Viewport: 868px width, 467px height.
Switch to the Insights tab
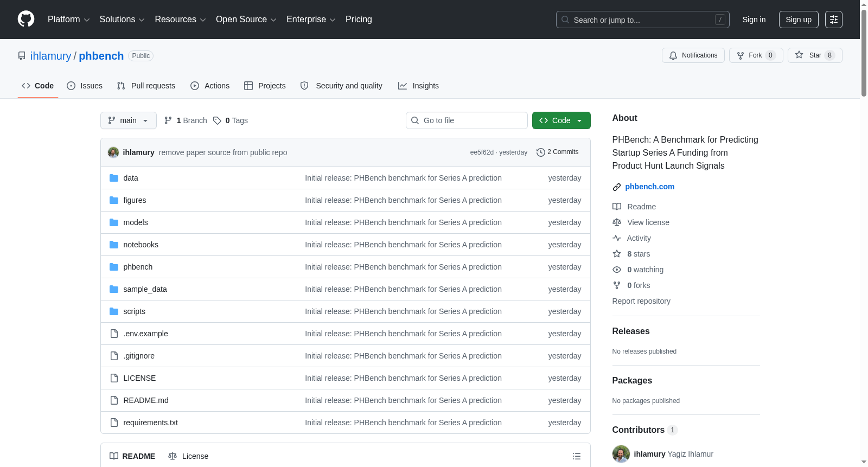(x=418, y=86)
